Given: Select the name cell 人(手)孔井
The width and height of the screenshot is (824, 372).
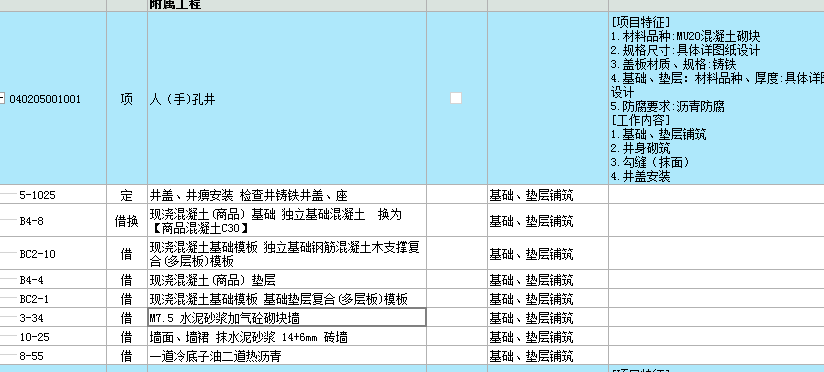Looking at the screenshot, I should [287, 98].
